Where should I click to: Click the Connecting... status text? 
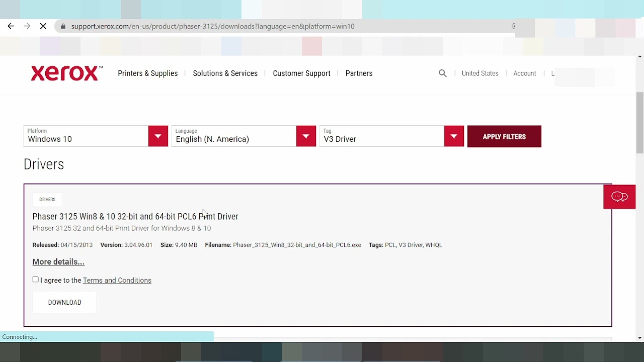[20, 337]
